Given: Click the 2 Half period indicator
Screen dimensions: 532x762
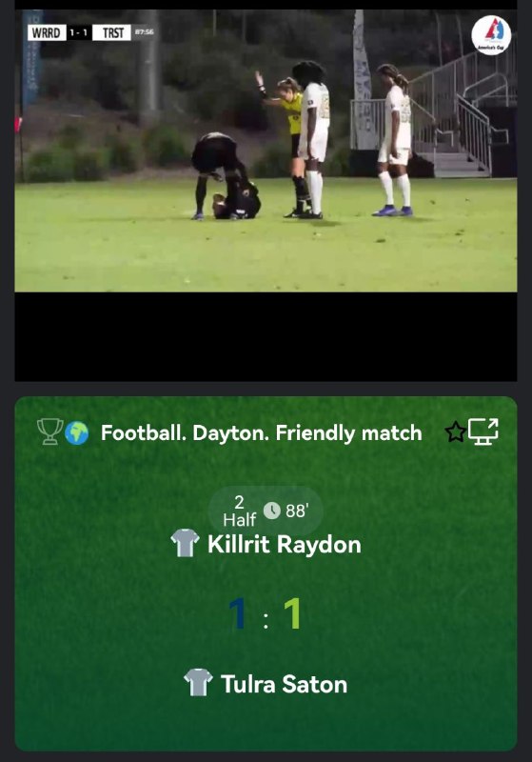Looking at the screenshot, I should (x=239, y=511).
